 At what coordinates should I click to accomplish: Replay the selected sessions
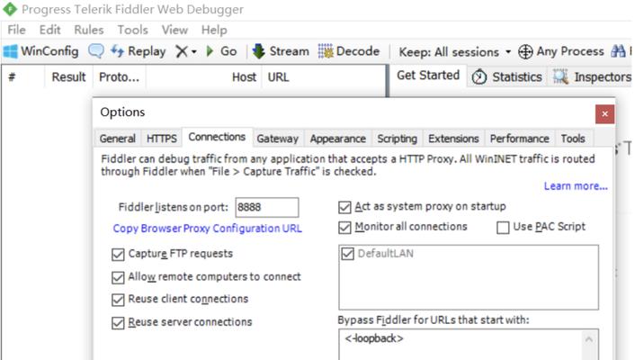point(139,51)
